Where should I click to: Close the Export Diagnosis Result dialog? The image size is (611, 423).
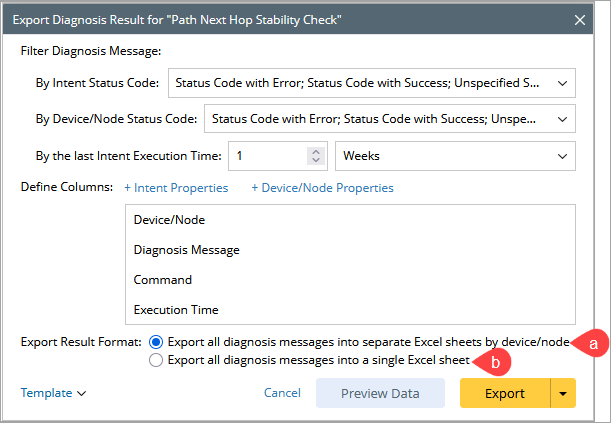580,19
